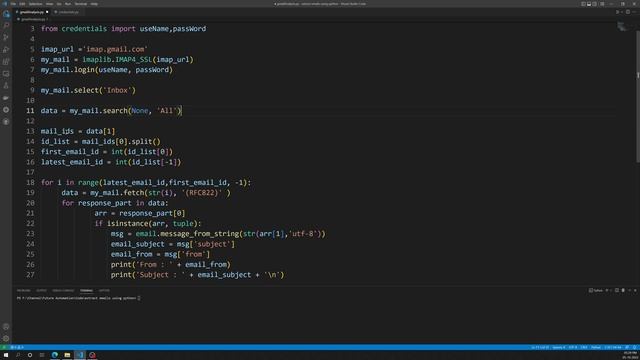Image resolution: width=640 pixels, height=360 pixels.
Task: Open the Extensions view
Action: (x=6, y=62)
